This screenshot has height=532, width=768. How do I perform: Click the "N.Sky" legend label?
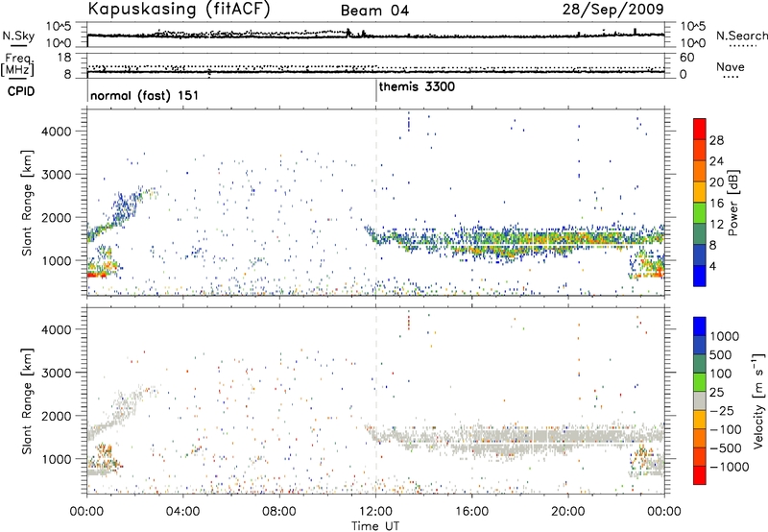(x=18, y=36)
